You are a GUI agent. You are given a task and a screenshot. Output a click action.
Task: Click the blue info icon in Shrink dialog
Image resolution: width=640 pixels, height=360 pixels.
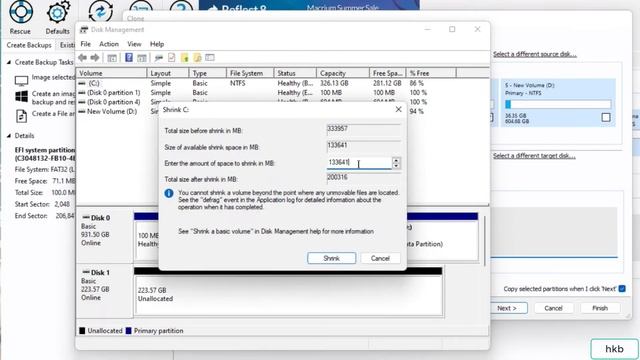[x=169, y=193]
